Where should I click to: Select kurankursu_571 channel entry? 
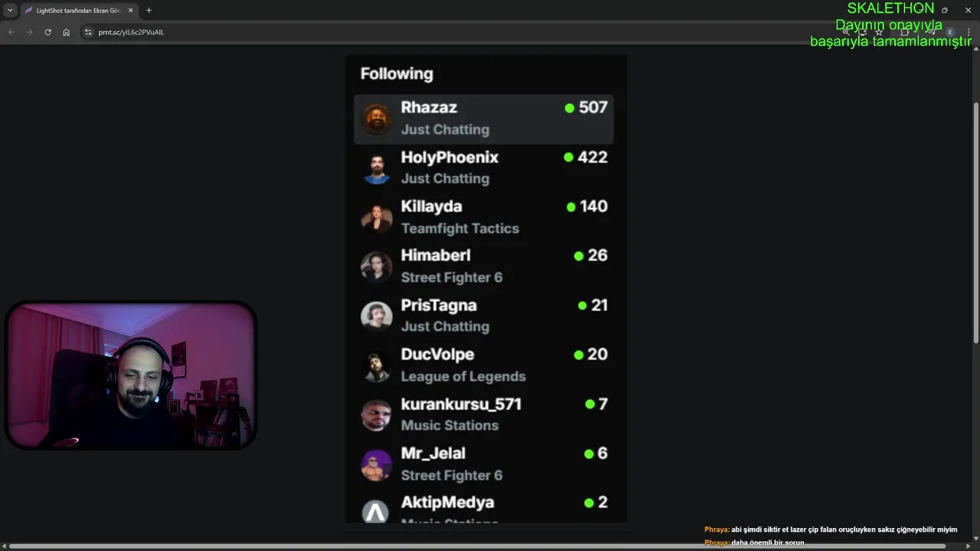point(484,414)
